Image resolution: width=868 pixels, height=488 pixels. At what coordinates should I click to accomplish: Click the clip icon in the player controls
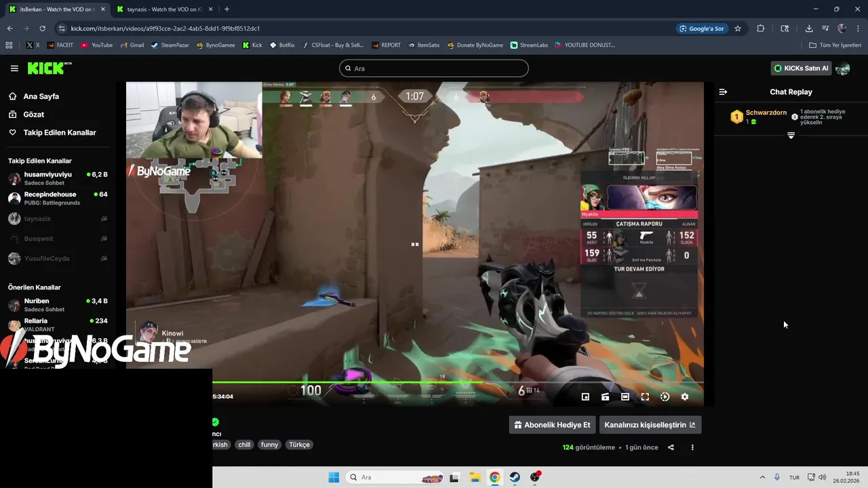coord(605,396)
